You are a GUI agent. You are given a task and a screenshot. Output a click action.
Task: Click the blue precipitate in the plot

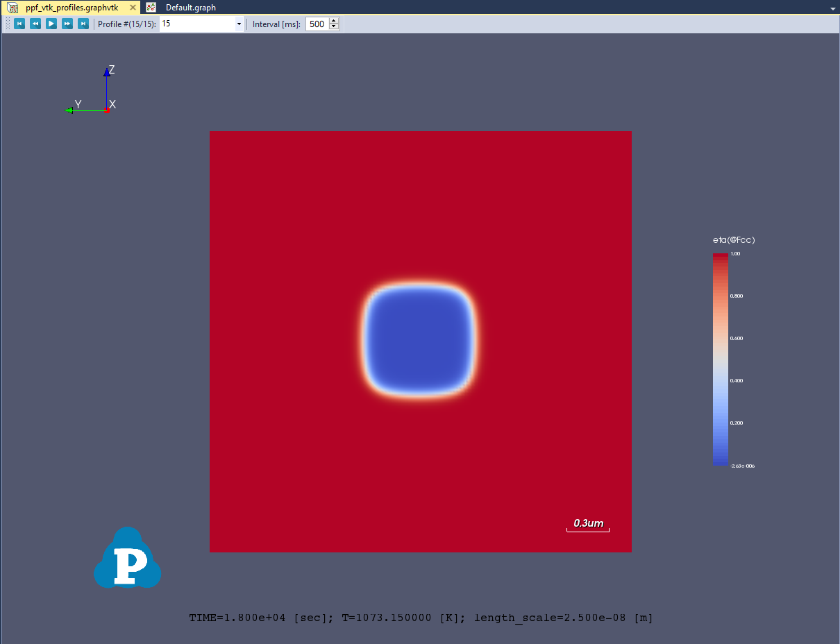point(419,339)
